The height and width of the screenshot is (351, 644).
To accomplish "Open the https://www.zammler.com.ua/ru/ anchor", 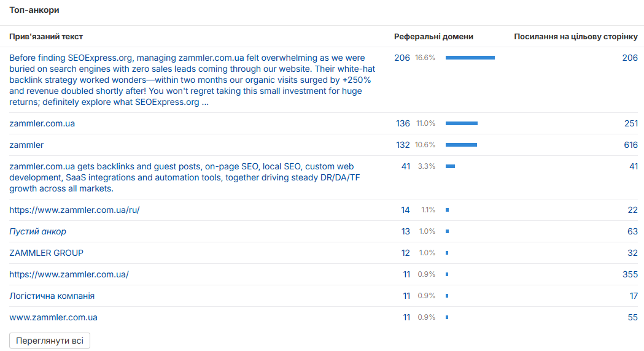I will (74, 210).
